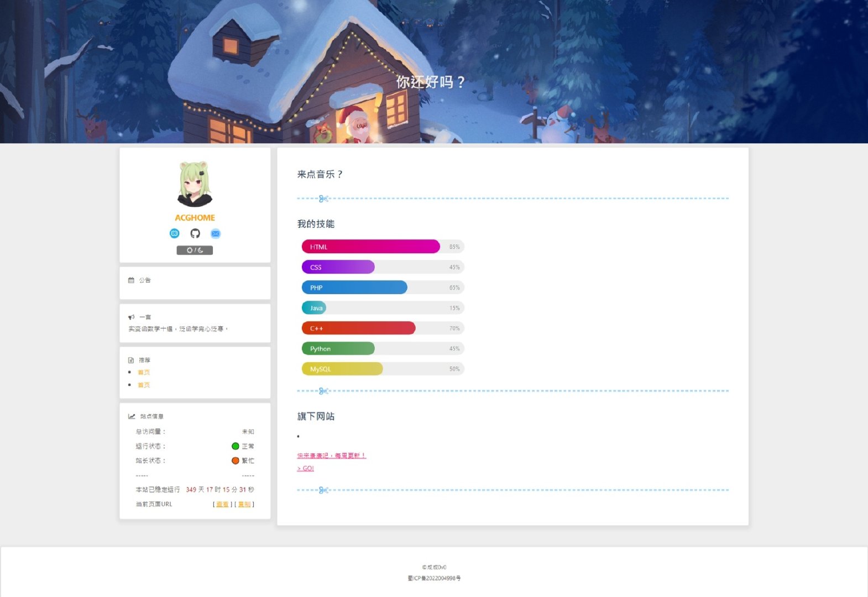
Task: Click the MySQL skill progress bar
Action: coord(383,369)
